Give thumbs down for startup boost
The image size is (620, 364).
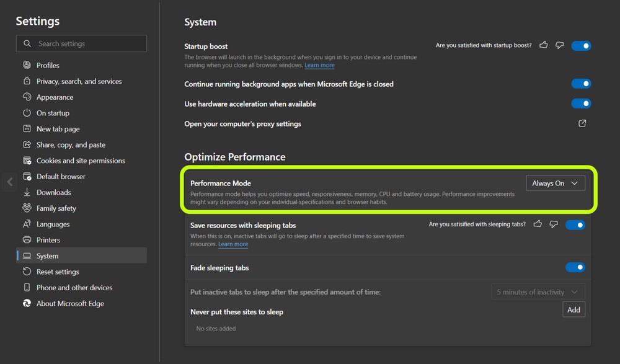pyautogui.click(x=559, y=45)
